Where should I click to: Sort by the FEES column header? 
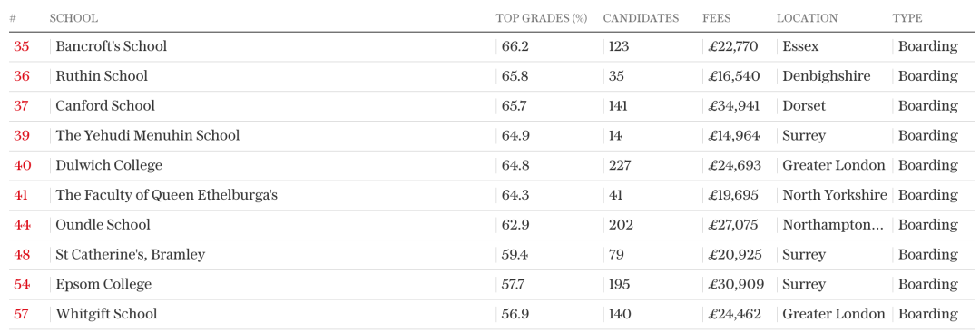coord(716,18)
